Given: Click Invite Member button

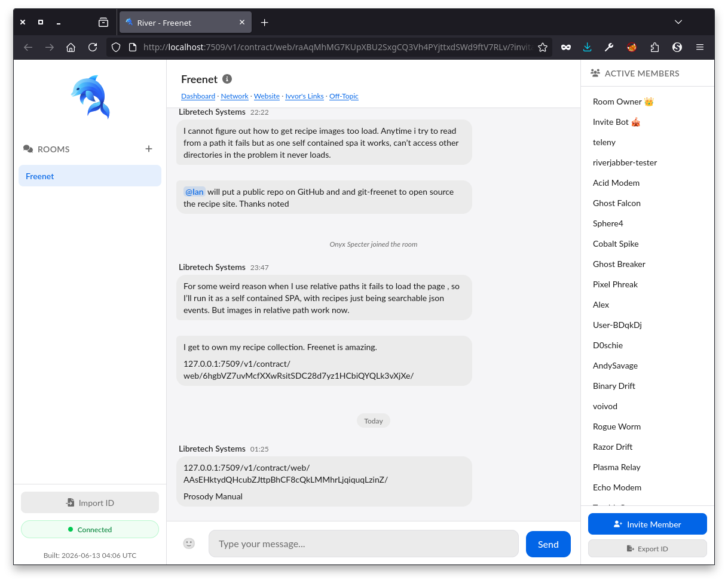Looking at the screenshot, I should point(647,524).
